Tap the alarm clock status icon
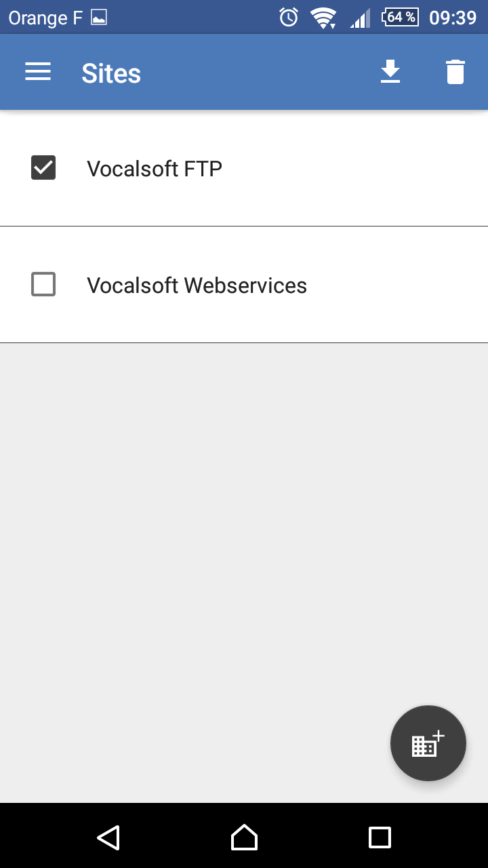 pyautogui.click(x=289, y=17)
